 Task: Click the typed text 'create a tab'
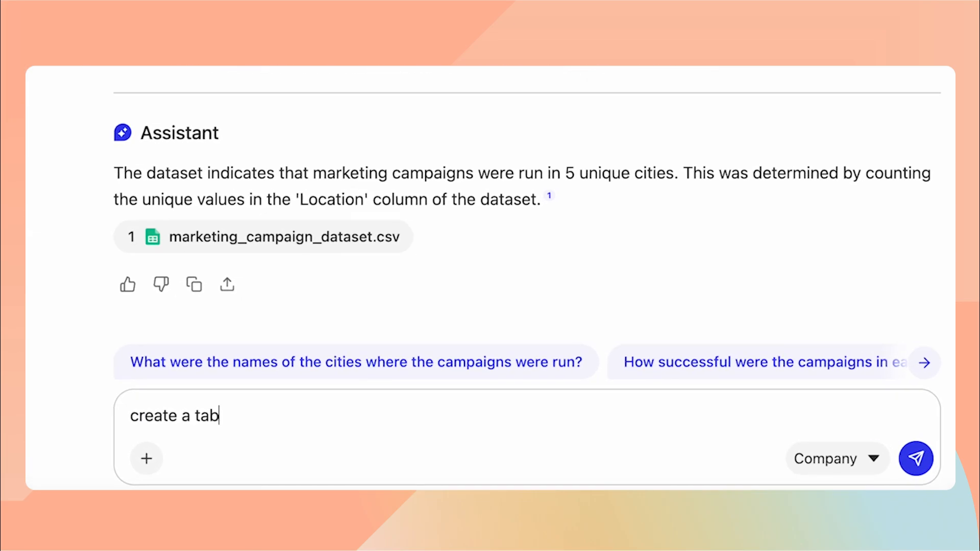(x=174, y=416)
